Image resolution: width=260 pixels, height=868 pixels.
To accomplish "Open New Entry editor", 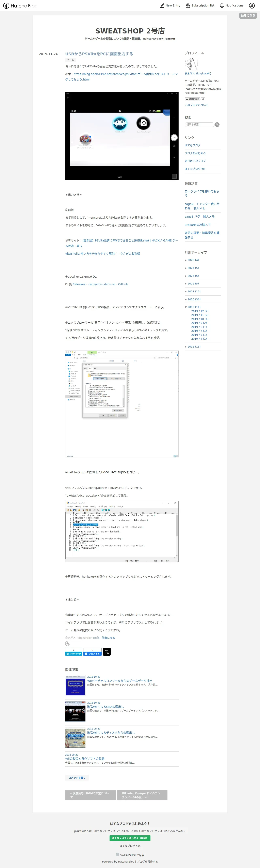I will pyautogui.click(x=170, y=6).
